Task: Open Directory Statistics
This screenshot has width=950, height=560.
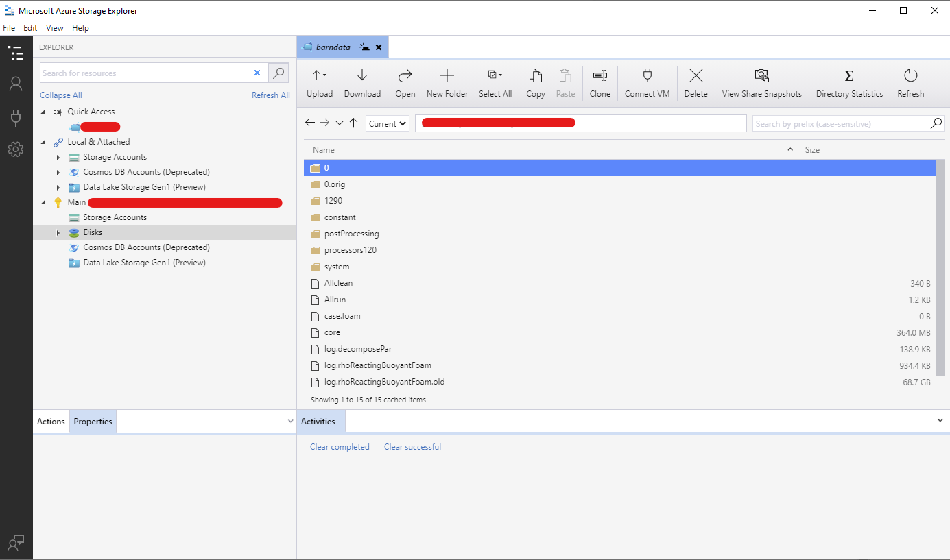Action: [x=849, y=83]
